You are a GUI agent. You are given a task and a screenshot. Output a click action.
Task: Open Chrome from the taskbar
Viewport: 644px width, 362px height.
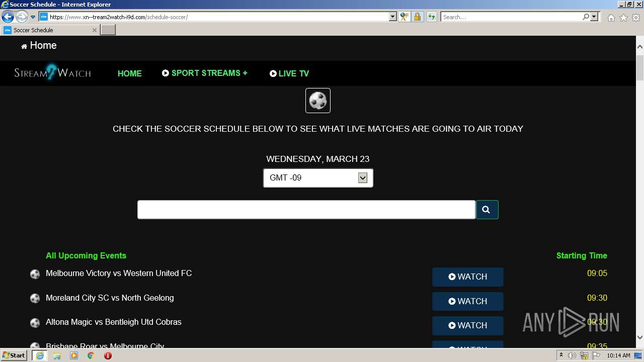point(91,355)
